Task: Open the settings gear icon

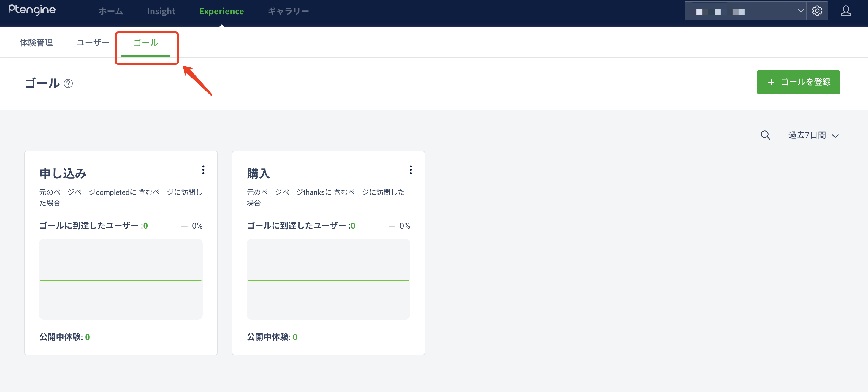Action: [x=817, y=11]
